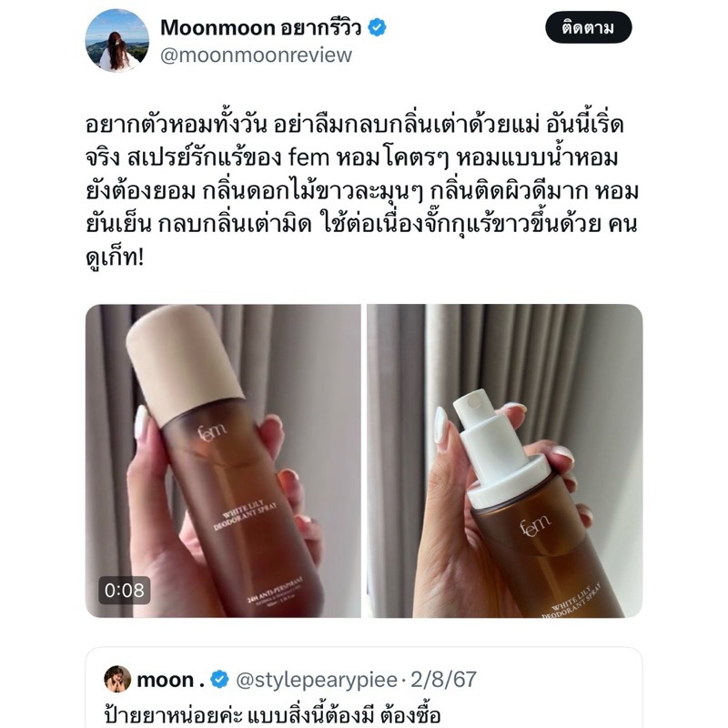Viewport: 728px width, 728px height.
Task: Click the blue verified badge beside Moonmoon
Action: [377, 27]
